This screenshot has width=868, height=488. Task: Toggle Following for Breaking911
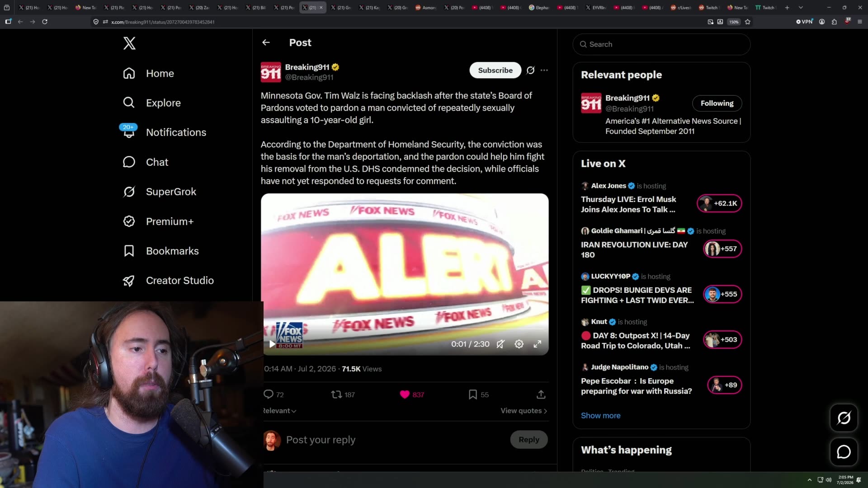(717, 103)
